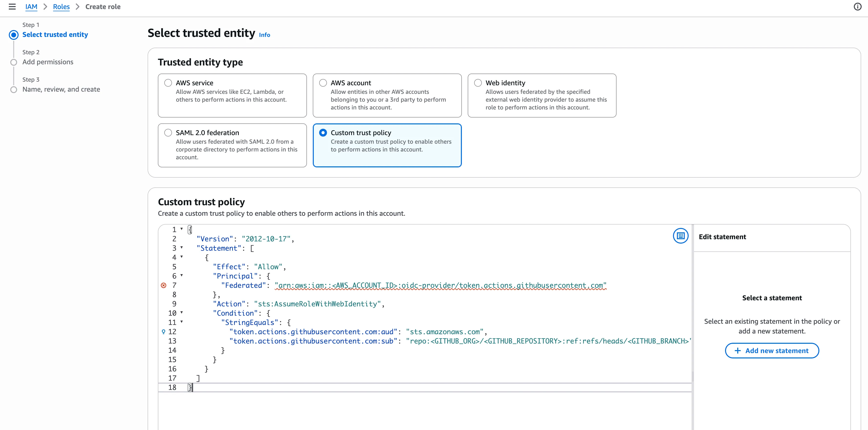
Task: Click the "sts.amazonaws.com" audience value
Action: pyautogui.click(x=445, y=332)
